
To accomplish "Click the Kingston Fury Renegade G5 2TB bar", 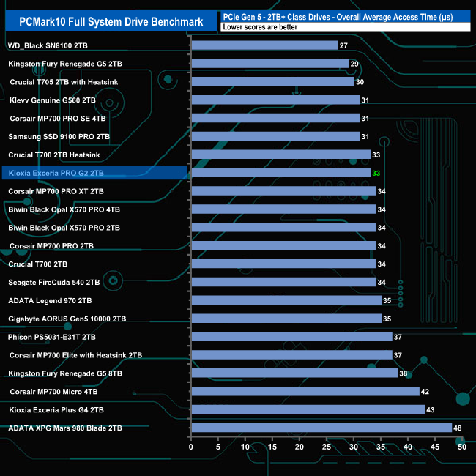I will pyautogui.click(x=270, y=64).
